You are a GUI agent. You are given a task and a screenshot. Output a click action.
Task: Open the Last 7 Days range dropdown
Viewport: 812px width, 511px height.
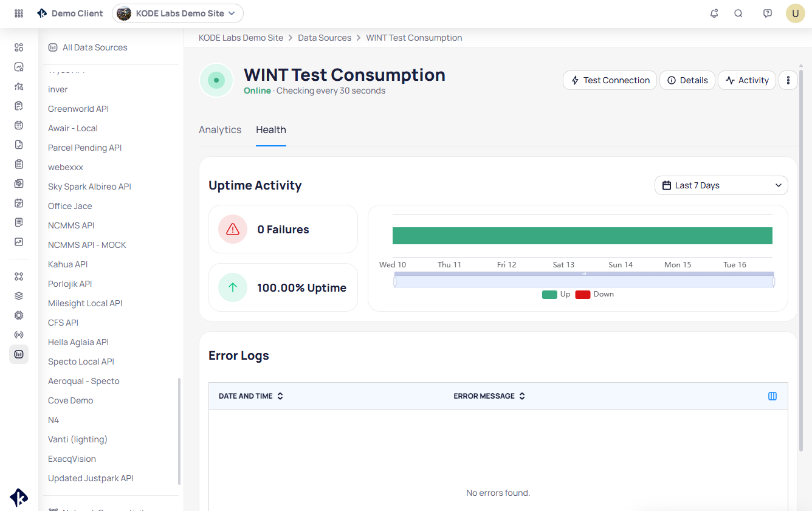721,185
